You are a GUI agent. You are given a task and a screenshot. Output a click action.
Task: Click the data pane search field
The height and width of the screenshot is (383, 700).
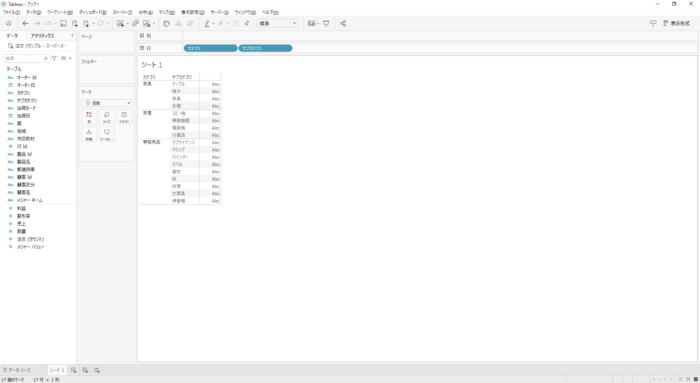(x=26, y=58)
